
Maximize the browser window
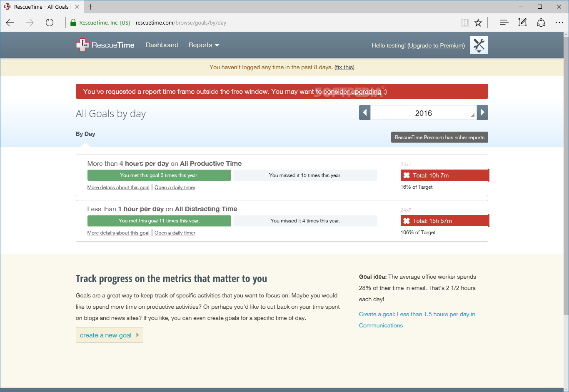tap(540, 7)
